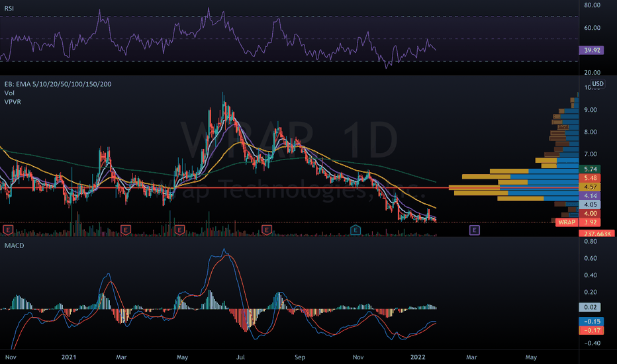Screen dimensions: 617x364
Task: Select the Vol indicator label
Action: [x=9, y=93]
